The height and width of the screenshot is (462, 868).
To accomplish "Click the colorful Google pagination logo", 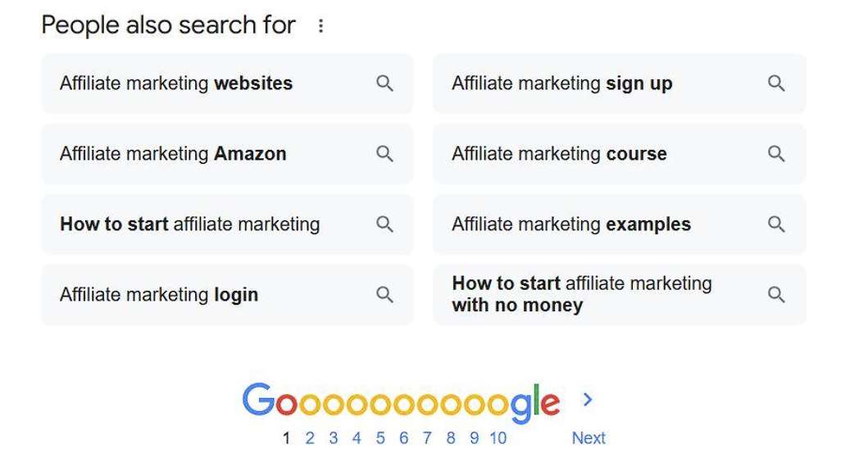I will [x=401, y=403].
